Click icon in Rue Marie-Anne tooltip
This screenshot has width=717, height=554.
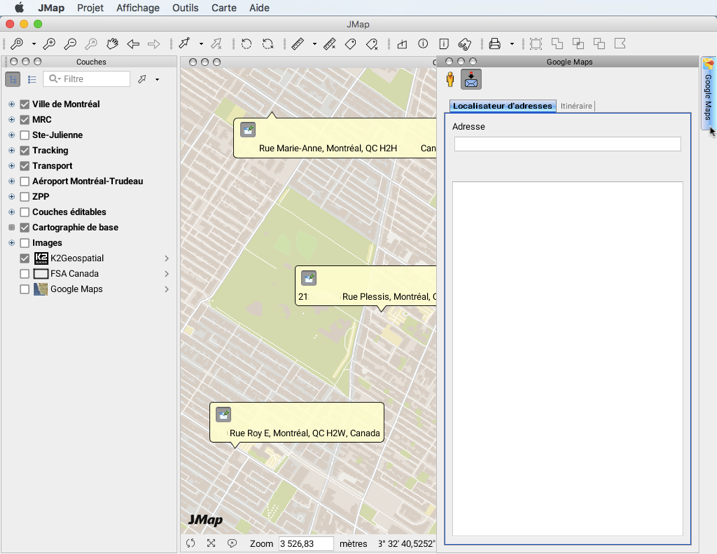(x=248, y=130)
